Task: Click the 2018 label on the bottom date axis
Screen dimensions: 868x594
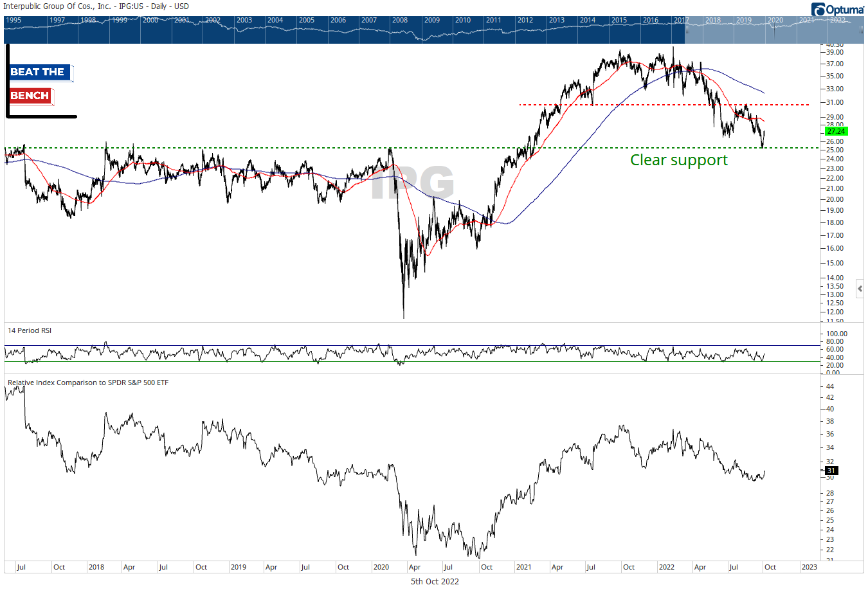Action: [x=96, y=567]
